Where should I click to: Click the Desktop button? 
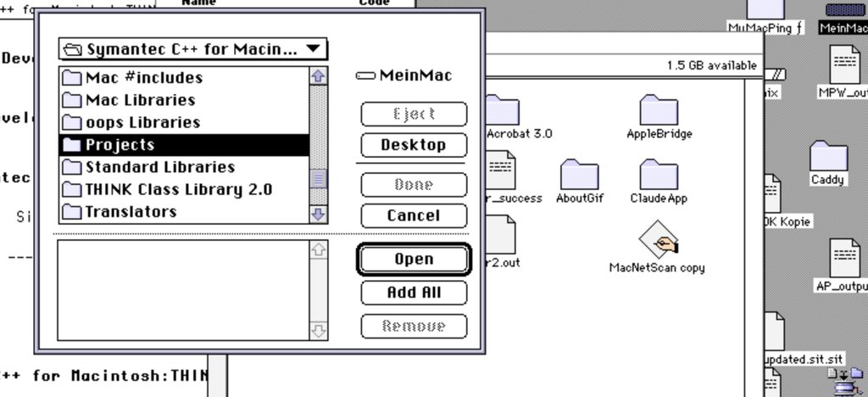(x=414, y=145)
